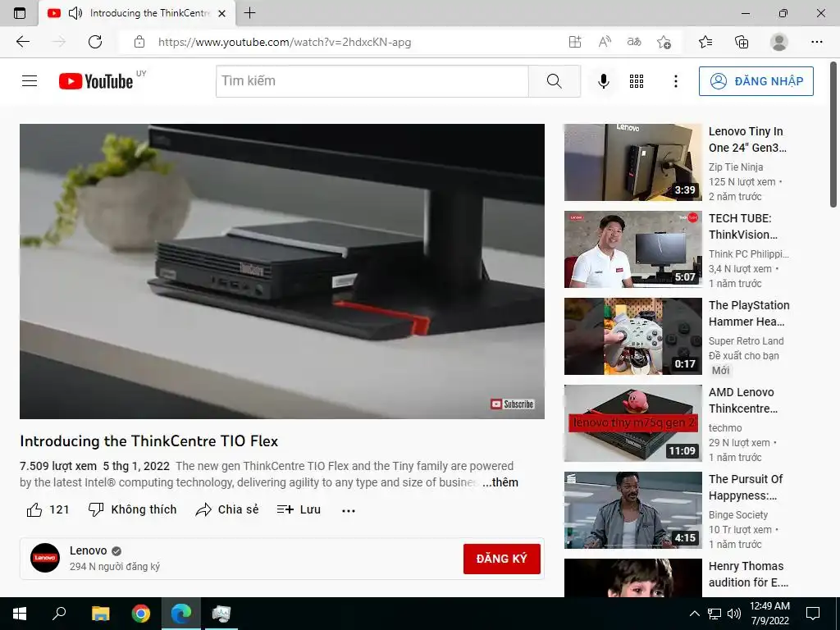Translate the page icon
The width and height of the screenshot is (840, 630).
coord(634,42)
